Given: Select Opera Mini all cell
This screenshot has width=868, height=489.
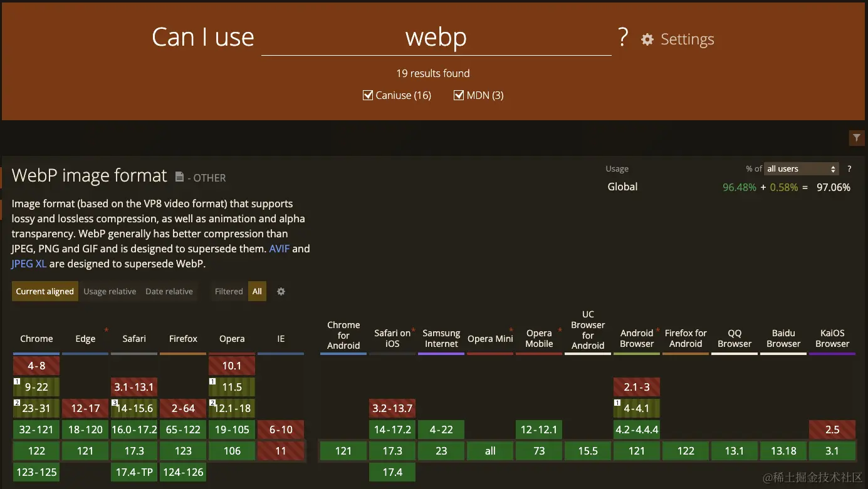Looking at the screenshot, I should [x=490, y=451].
